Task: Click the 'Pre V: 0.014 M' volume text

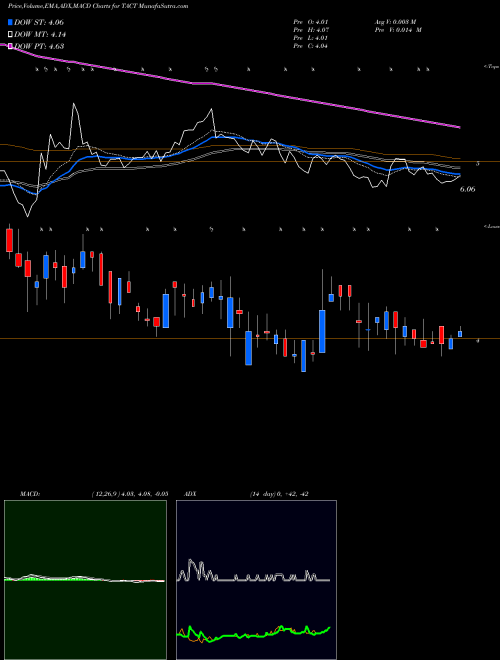Action: coord(397,30)
